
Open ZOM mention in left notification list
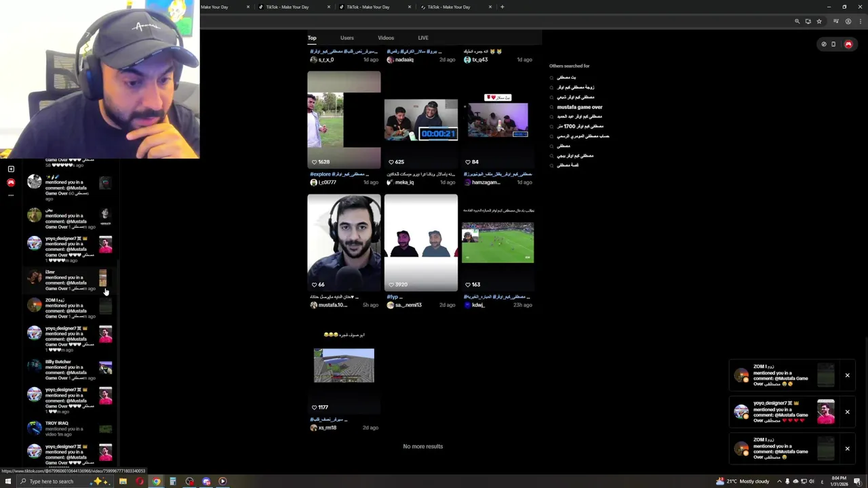70,308
